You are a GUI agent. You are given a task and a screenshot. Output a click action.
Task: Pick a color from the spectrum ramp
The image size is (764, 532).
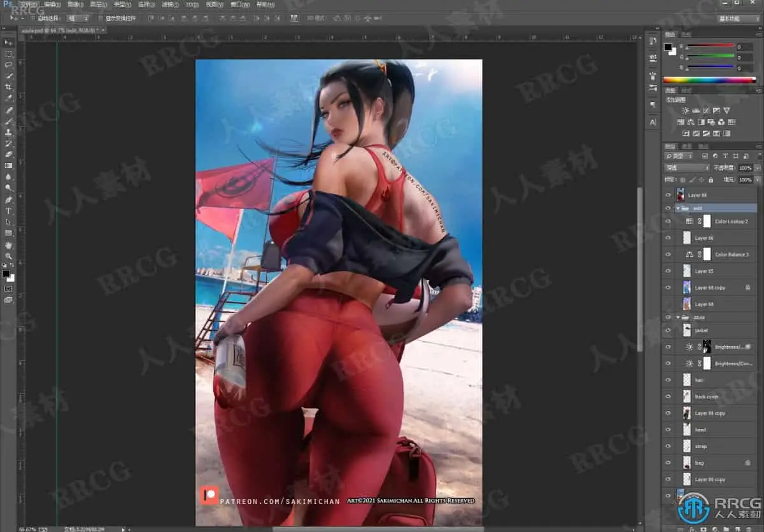[711, 80]
